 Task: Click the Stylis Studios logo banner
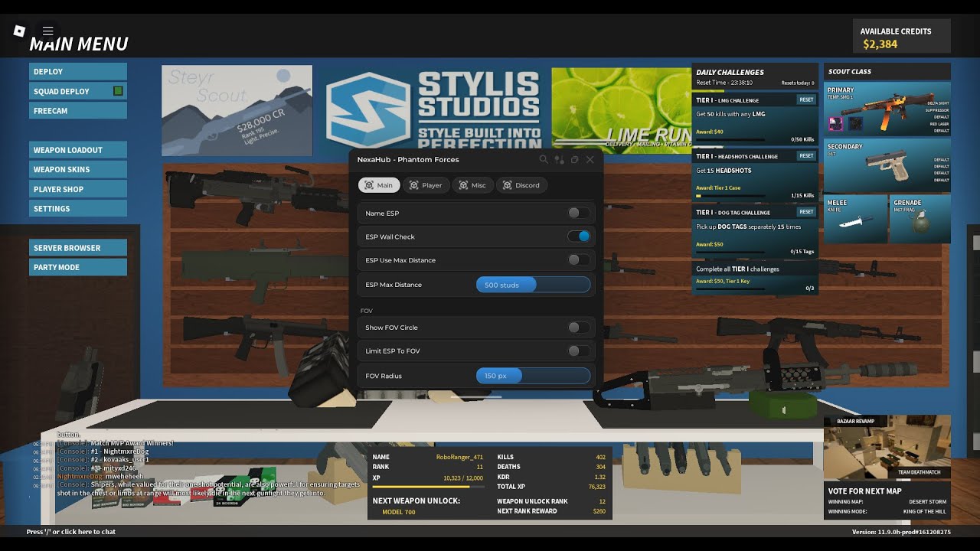click(433, 109)
